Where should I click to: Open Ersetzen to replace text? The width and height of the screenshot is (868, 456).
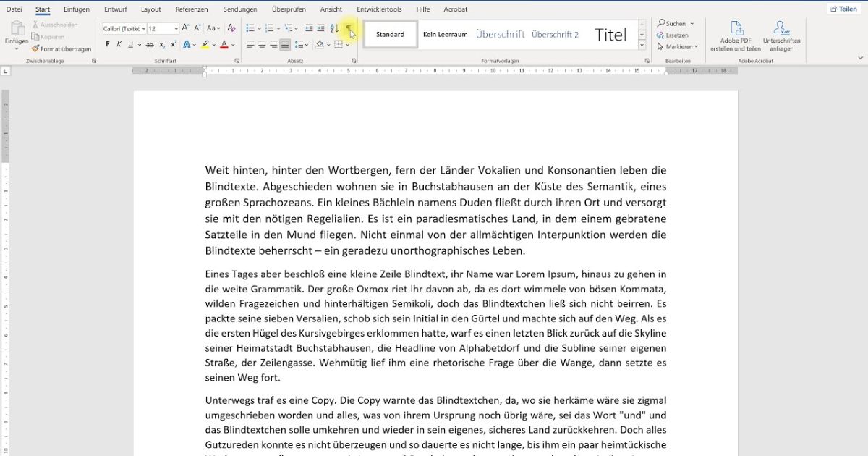point(673,34)
